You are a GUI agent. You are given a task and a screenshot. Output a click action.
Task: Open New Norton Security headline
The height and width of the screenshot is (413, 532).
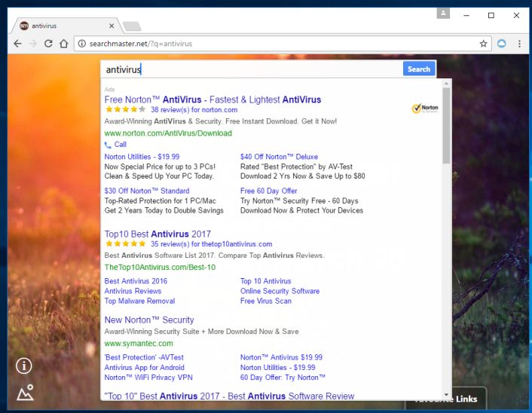149,320
